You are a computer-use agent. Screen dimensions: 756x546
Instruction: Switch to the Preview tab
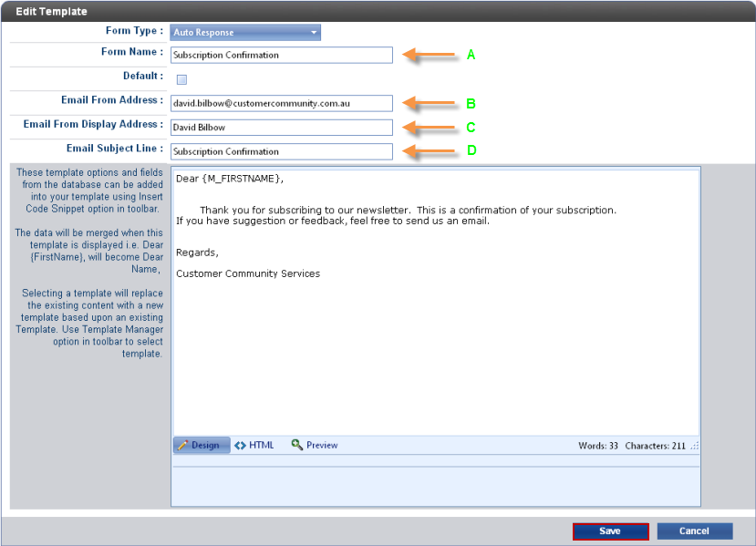pos(315,446)
